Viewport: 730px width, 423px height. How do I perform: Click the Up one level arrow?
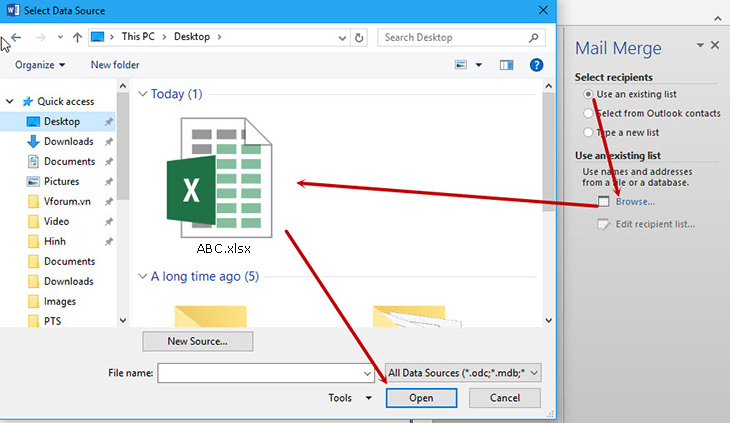[x=76, y=38]
